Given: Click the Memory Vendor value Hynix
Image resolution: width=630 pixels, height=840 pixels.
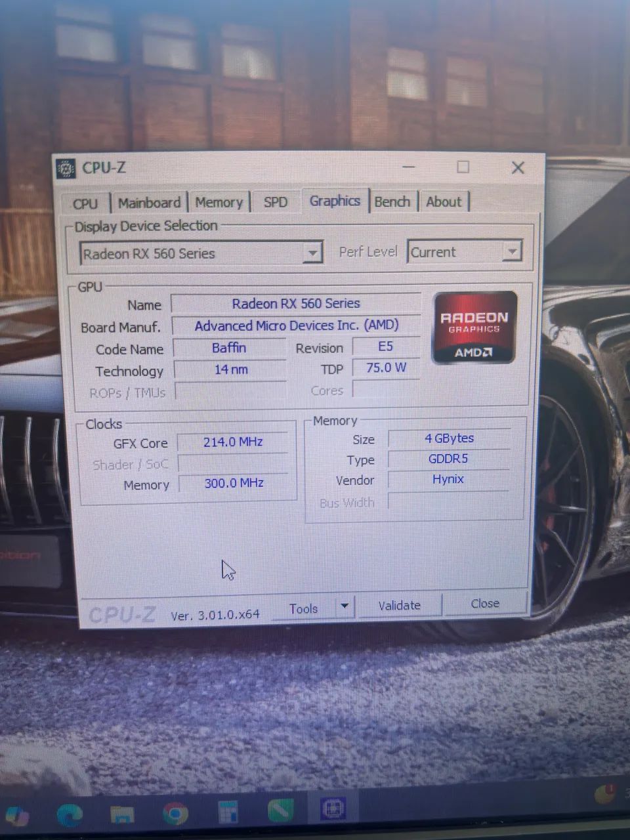Looking at the screenshot, I should click(x=448, y=480).
